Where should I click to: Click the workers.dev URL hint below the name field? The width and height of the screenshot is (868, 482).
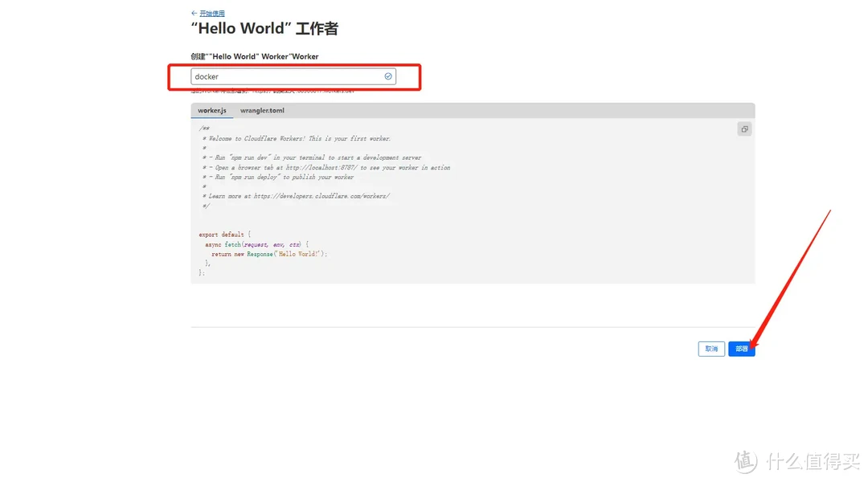coord(273,91)
